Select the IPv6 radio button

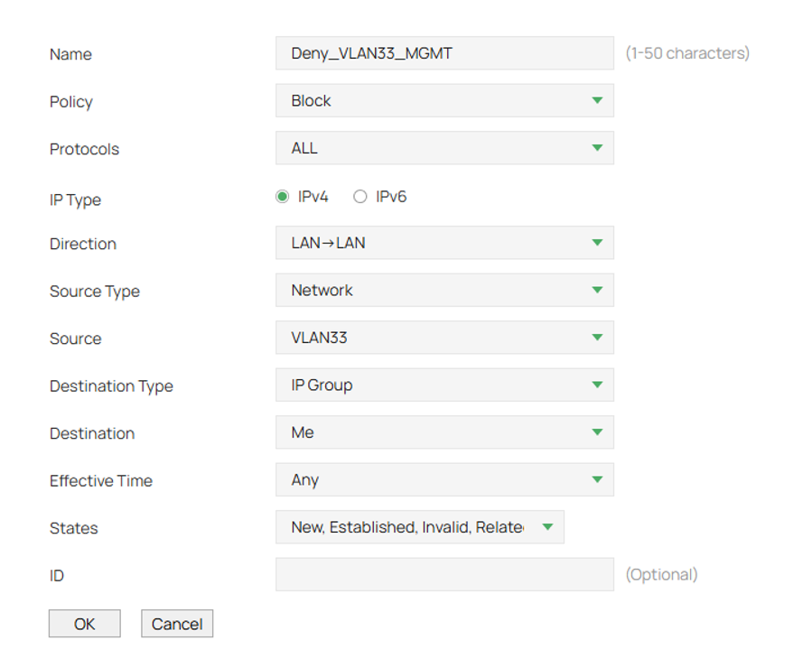click(359, 197)
